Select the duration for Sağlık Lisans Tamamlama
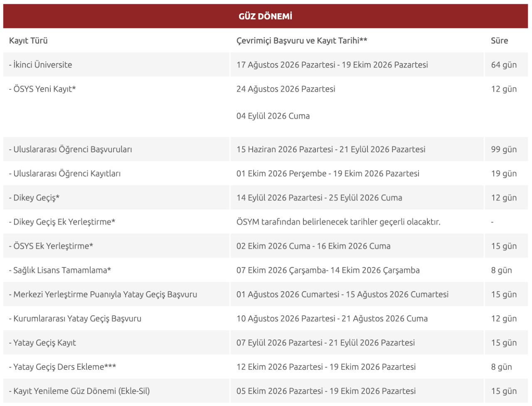532x406 pixels. pyautogui.click(x=501, y=270)
